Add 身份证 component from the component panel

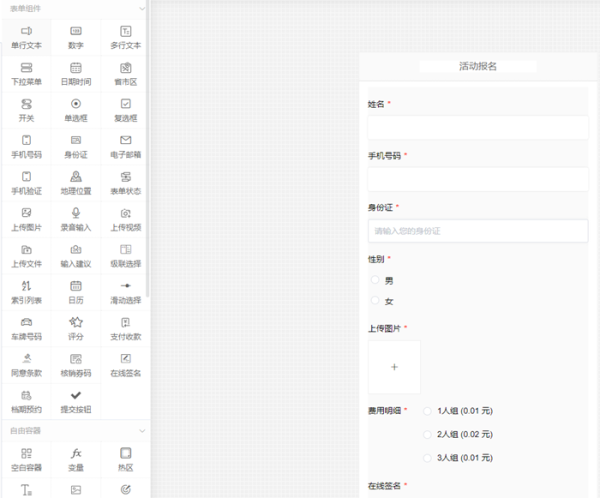[76, 147]
